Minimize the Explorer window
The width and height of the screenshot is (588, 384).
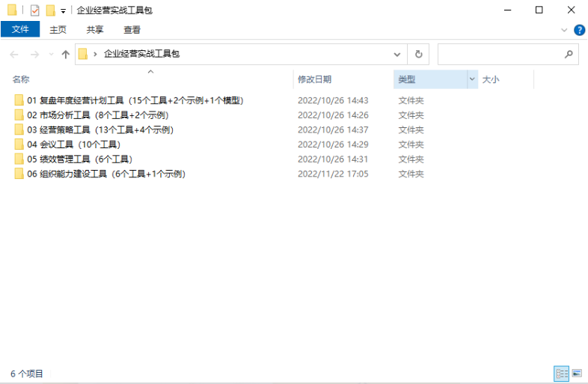508,10
